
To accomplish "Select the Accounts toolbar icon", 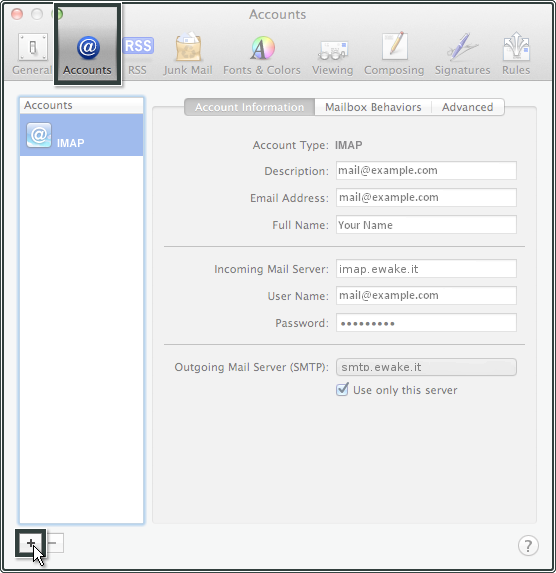I will (x=87, y=54).
